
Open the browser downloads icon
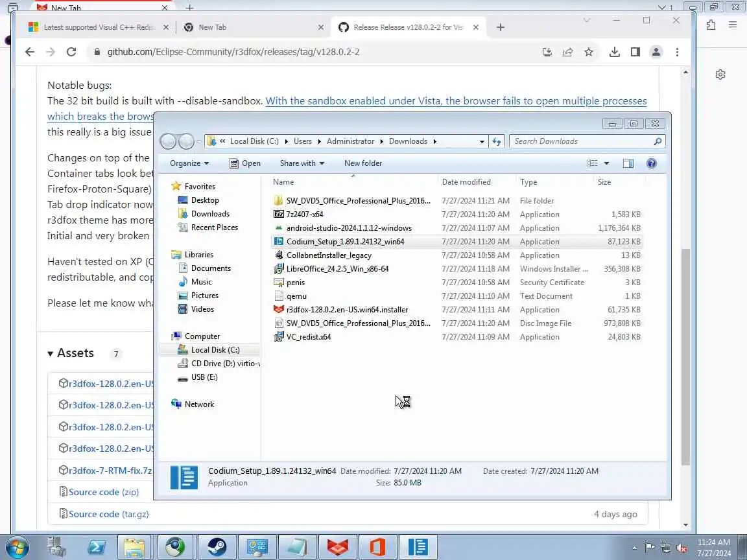tap(615, 52)
